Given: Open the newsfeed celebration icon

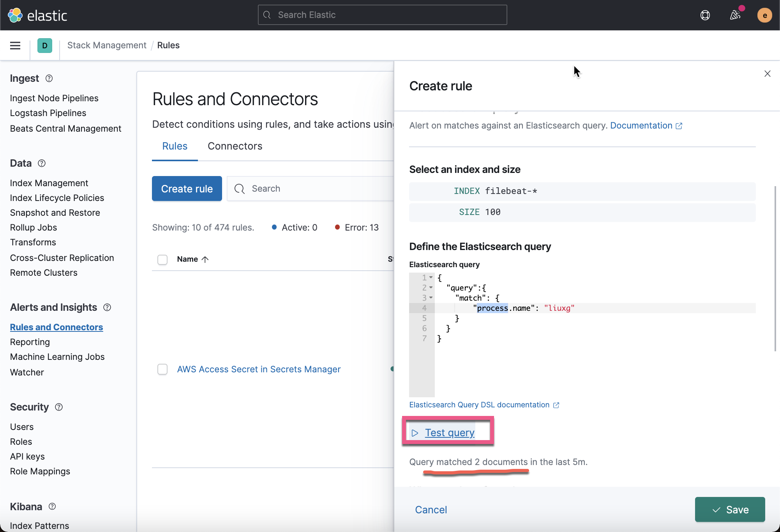Looking at the screenshot, I should [735, 15].
